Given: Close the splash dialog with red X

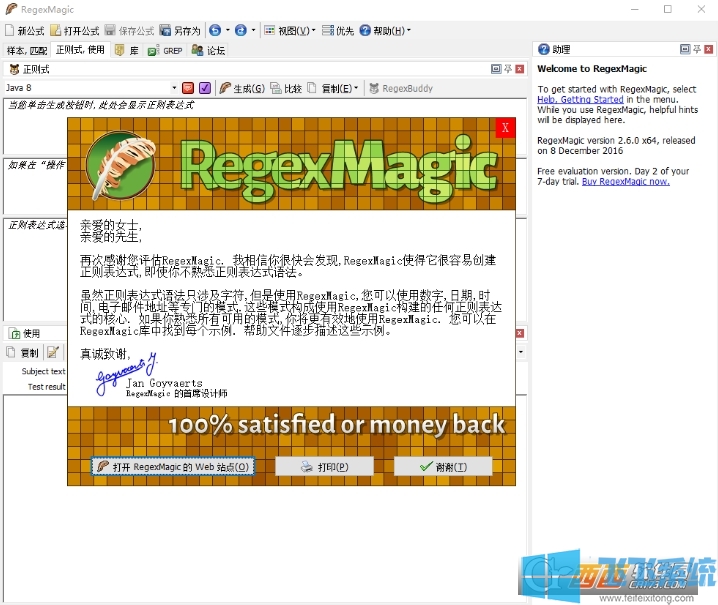Looking at the screenshot, I should (505, 127).
